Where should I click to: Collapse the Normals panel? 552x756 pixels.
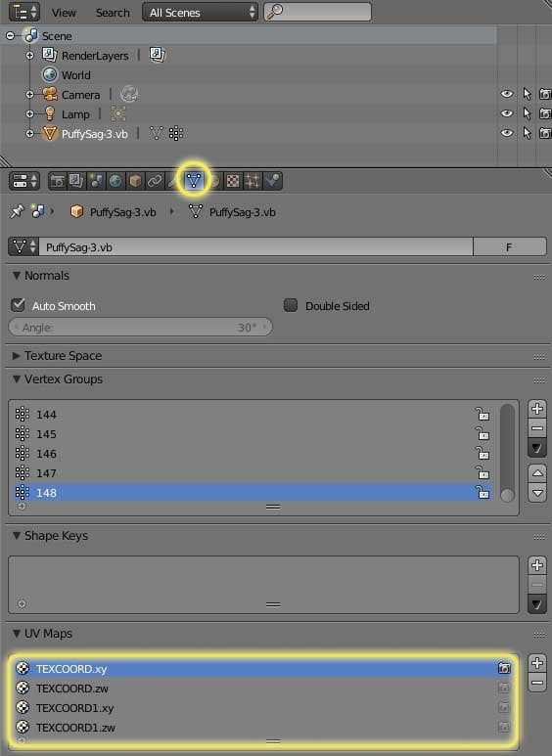pos(17,275)
